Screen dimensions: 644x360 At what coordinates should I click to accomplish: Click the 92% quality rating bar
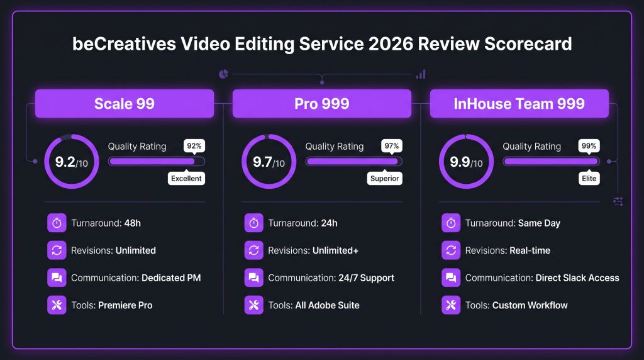click(157, 162)
